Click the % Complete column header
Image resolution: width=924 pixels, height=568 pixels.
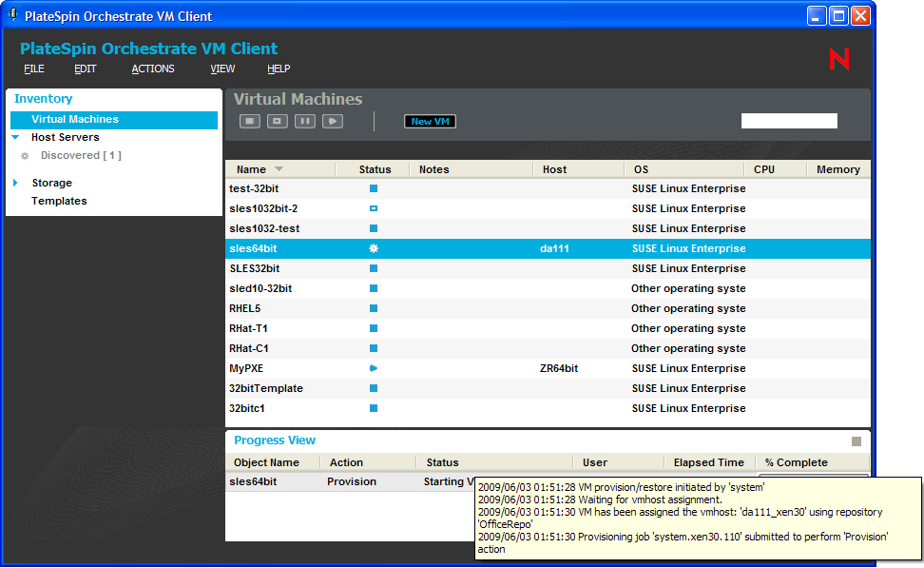tap(796, 463)
